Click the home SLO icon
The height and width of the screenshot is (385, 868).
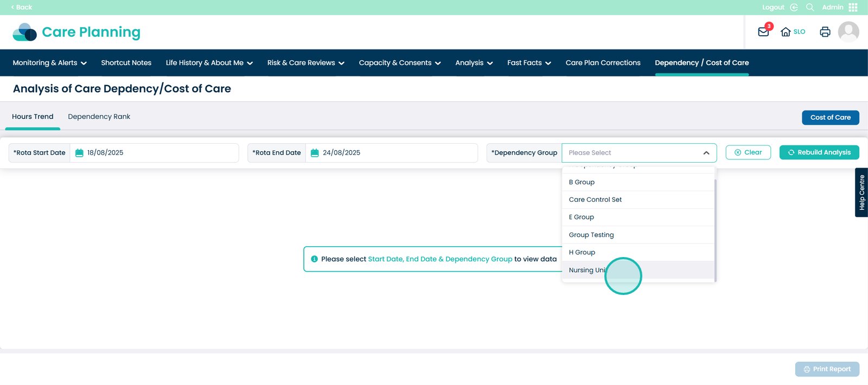pyautogui.click(x=786, y=32)
